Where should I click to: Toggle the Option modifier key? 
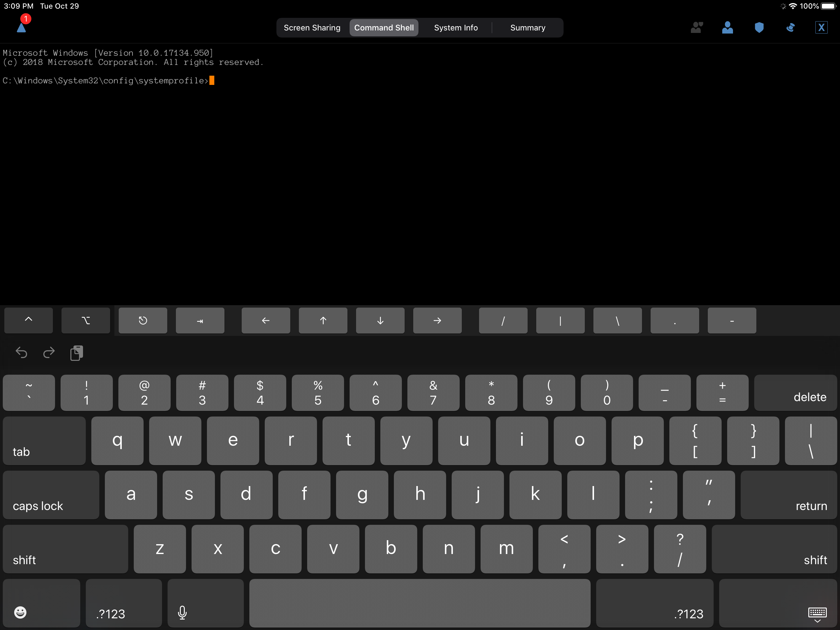tap(86, 320)
